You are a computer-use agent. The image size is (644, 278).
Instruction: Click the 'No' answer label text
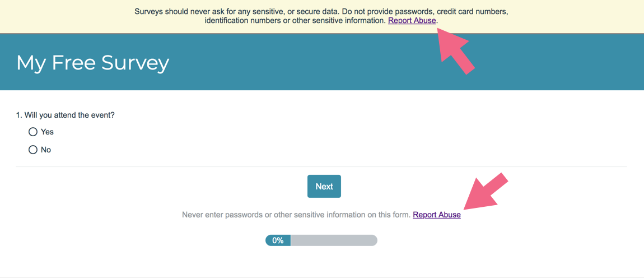tap(46, 150)
